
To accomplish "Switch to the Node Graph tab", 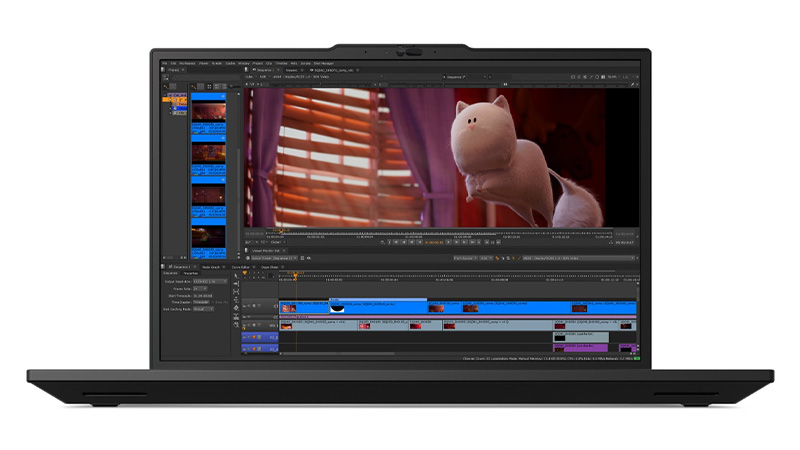I will click(211, 267).
